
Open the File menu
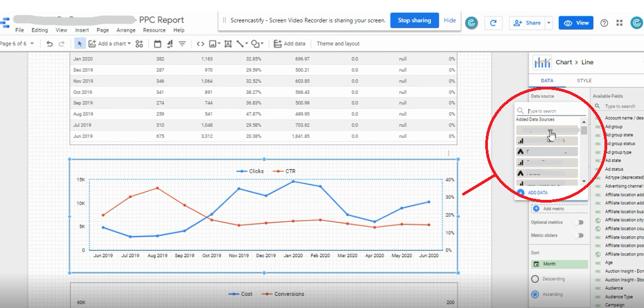coord(20,30)
